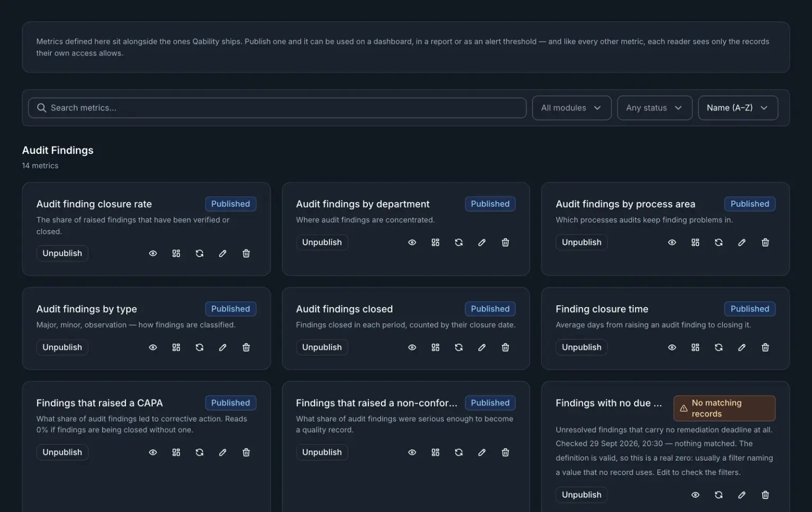Unpublish the Finding closure time metric
Screen dimensions: 812x512
click(582, 348)
